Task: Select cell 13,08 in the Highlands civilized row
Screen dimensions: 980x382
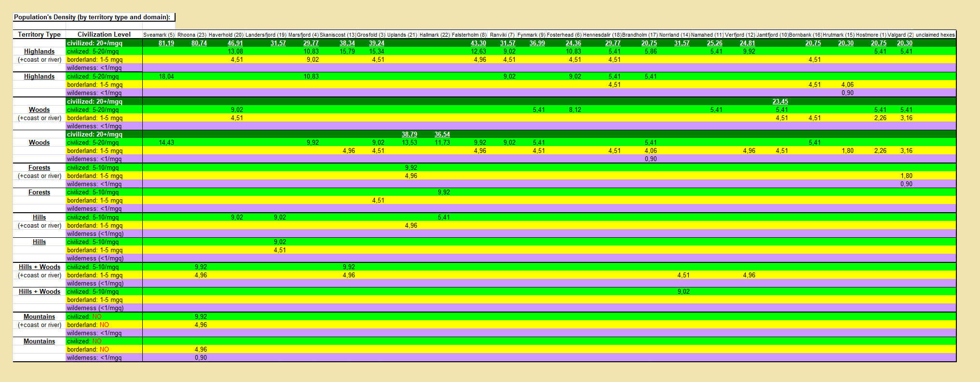Action: click(235, 51)
